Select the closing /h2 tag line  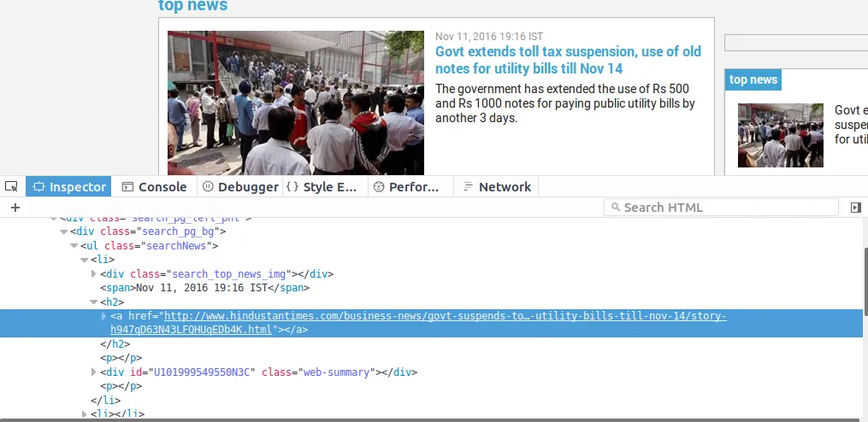115,344
